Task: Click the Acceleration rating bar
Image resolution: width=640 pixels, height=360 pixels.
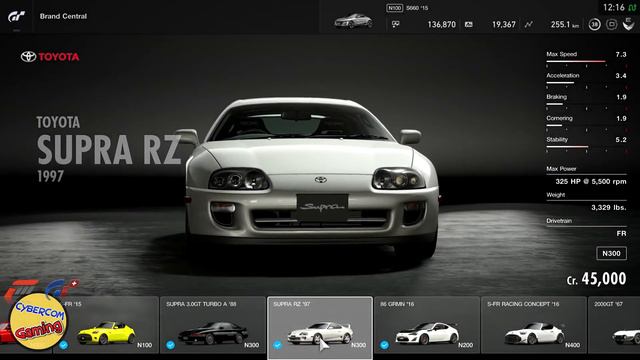Action: (586, 83)
